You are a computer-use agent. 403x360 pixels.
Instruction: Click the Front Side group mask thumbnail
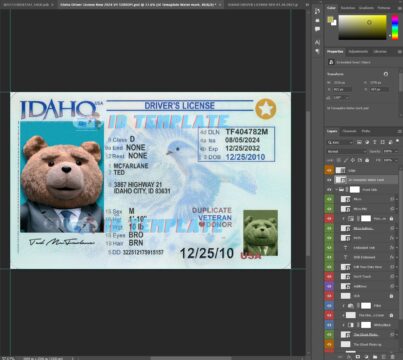pyautogui.click(x=354, y=189)
